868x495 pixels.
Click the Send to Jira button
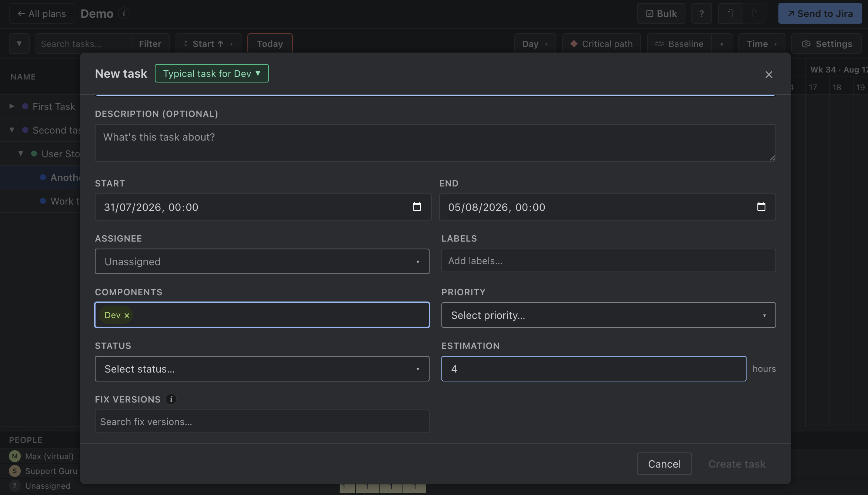pos(820,13)
